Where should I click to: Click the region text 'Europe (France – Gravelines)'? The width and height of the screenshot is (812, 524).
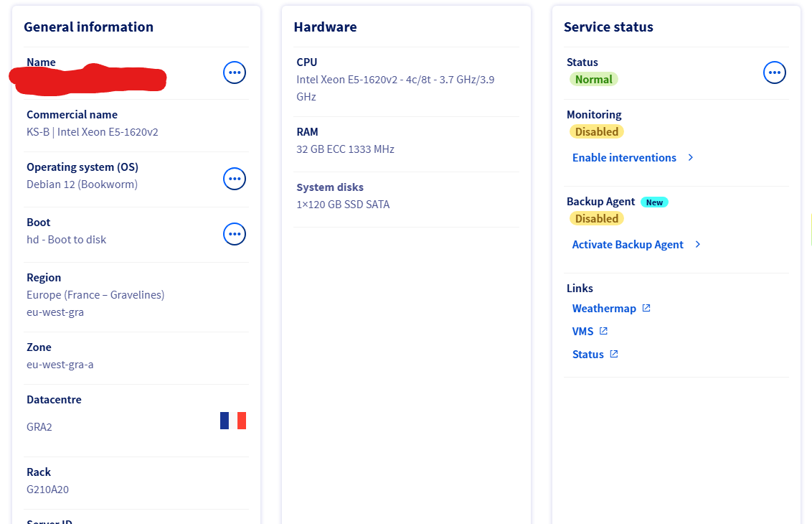coord(95,295)
